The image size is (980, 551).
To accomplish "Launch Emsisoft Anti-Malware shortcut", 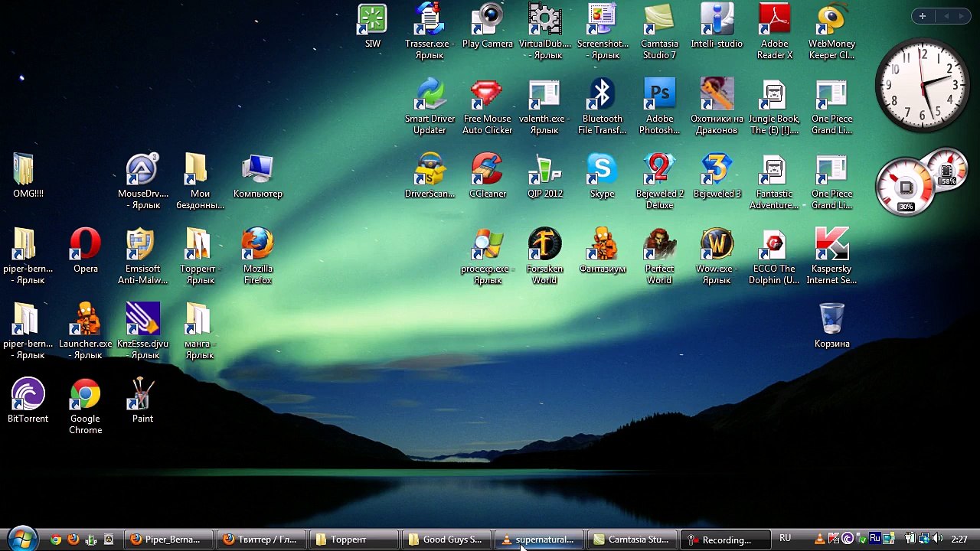I will coord(142,256).
